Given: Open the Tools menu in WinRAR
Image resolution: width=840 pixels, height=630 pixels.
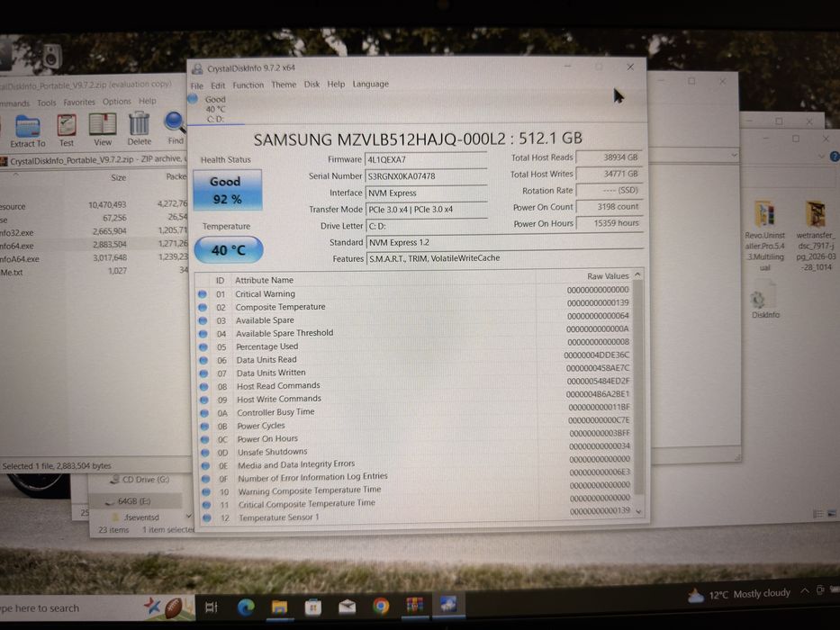Looking at the screenshot, I should click(47, 103).
